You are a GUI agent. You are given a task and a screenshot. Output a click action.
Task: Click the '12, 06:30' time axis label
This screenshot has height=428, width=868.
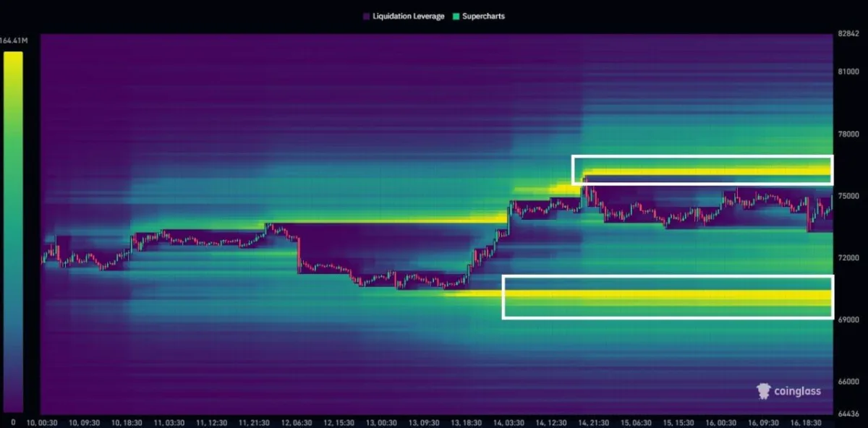click(297, 421)
